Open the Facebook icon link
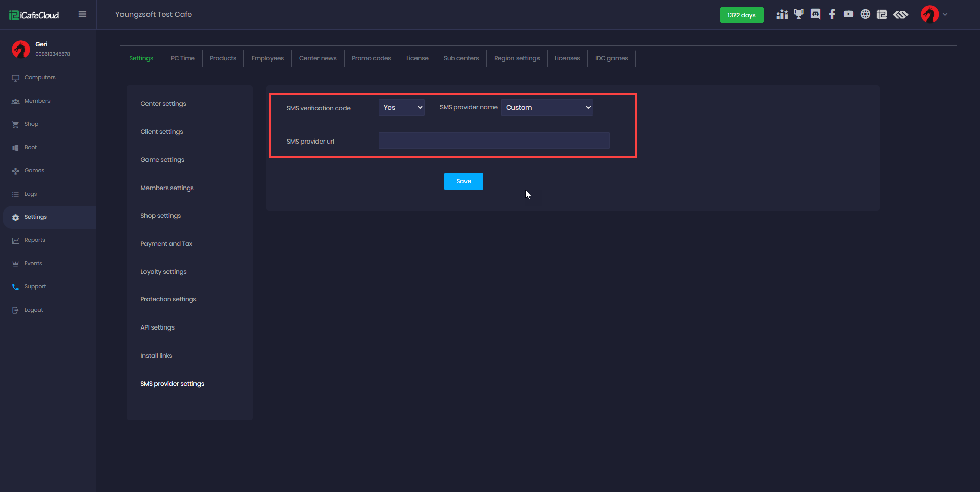This screenshot has width=980, height=492. tap(832, 14)
